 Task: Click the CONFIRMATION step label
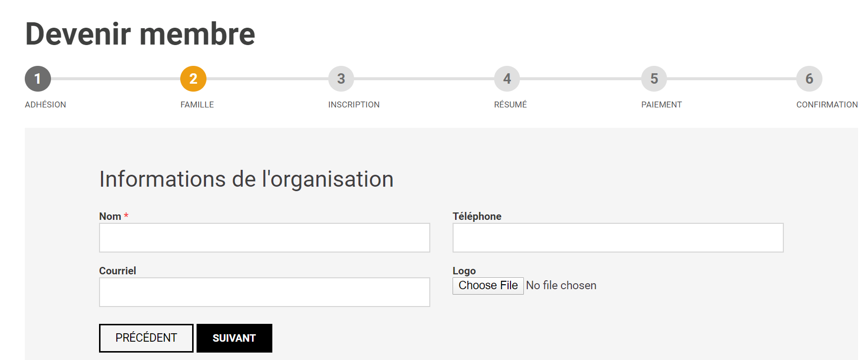[826, 104]
